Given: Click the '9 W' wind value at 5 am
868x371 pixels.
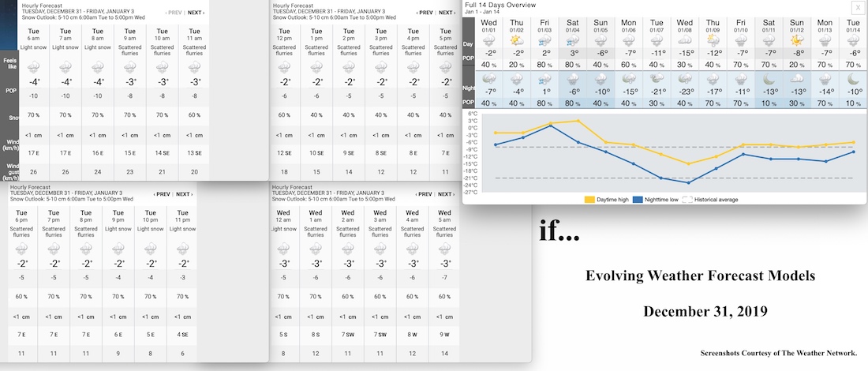Looking at the screenshot, I should pyautogui.click(x=444, y=335).
